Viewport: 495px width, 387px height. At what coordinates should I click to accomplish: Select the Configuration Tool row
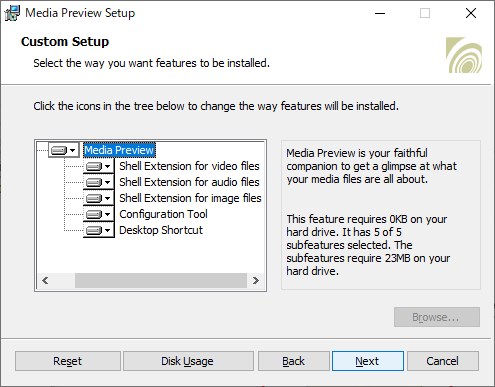coord(163,214)
